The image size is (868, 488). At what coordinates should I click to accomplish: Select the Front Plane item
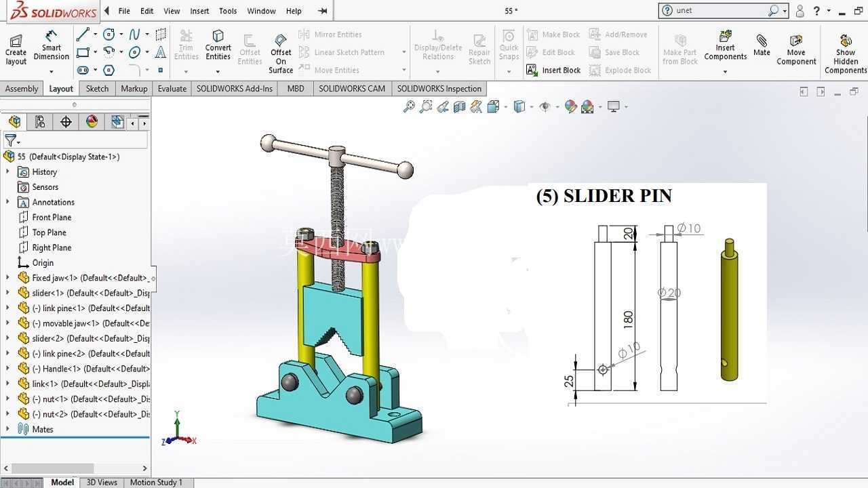[x=52, y=218]
